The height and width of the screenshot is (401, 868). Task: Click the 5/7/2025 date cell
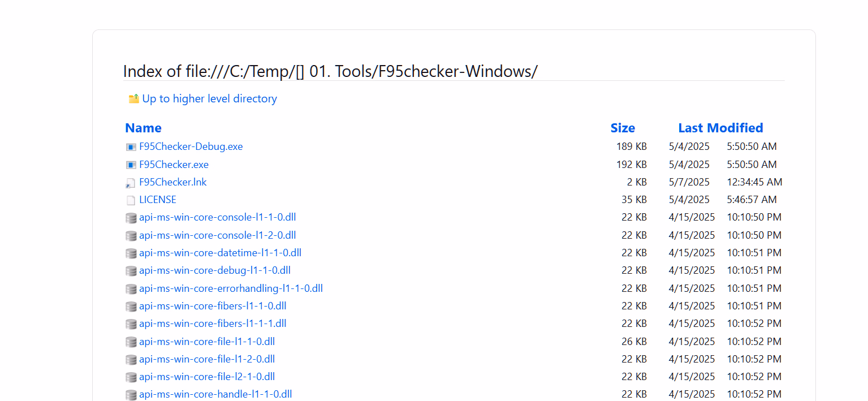pyautogui.click(x=689, y=182)
